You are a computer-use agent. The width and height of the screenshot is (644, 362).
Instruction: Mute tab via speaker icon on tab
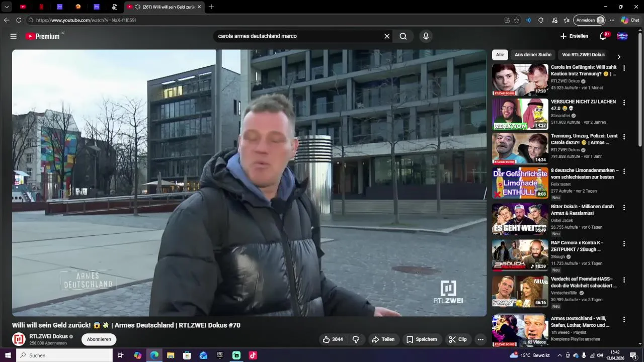(x=137, y=7)
